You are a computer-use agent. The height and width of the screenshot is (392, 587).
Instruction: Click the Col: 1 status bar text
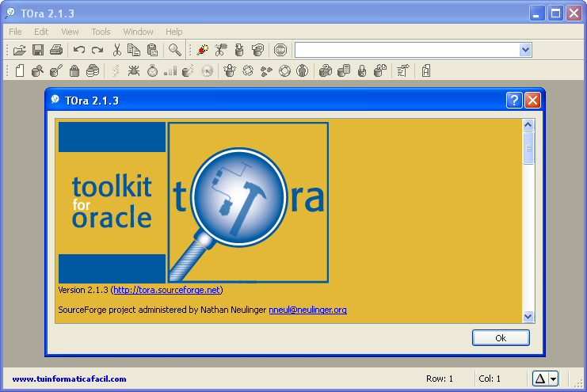coord(490,379)
